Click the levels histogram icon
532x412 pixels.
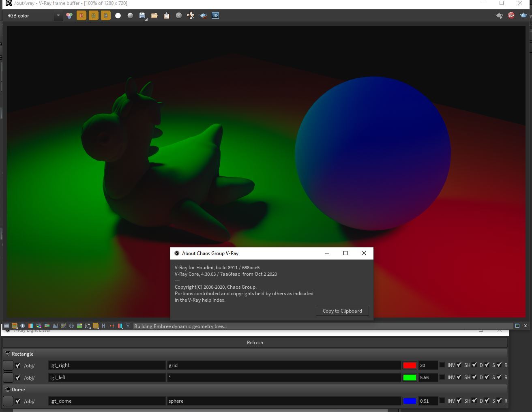point(55,326)
